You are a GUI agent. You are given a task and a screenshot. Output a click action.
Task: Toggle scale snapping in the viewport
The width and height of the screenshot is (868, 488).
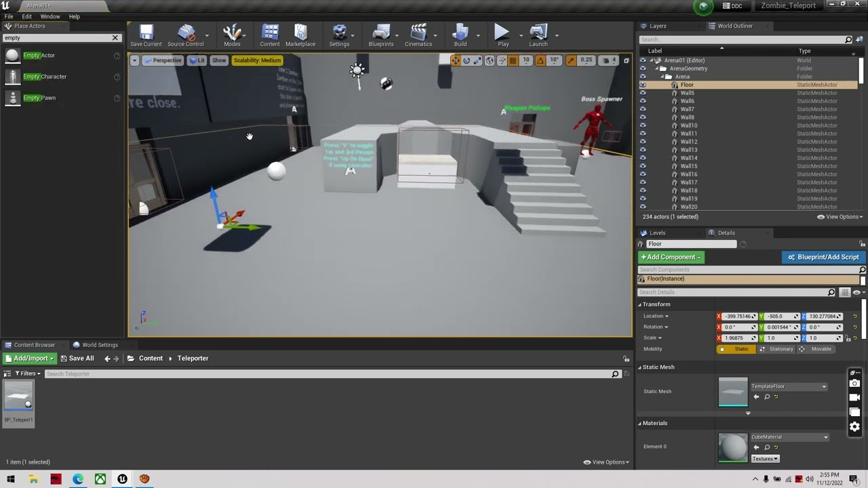[570, 60]
